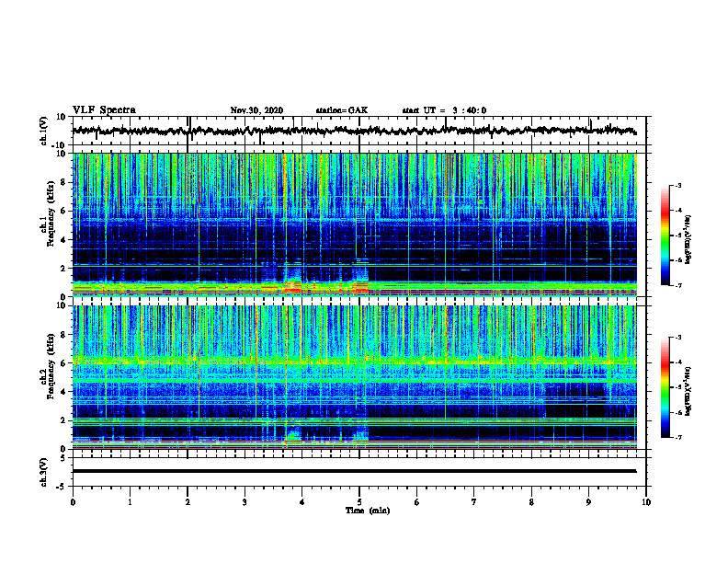This screenshot has height=563, width=728.
Task: Click the ch.1 spectrogram color scale bar
Action: click(665, 236)
